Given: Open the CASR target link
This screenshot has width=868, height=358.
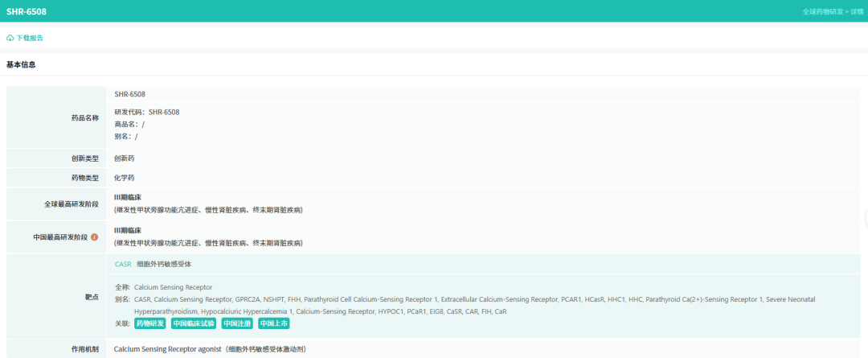Looking at the screenshot, I should [123, 265].
